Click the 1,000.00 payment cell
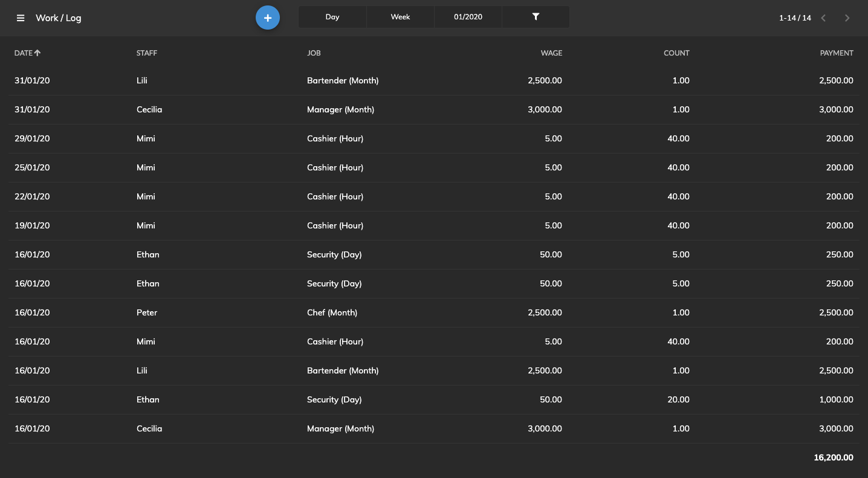The height and width of the screenshot is (478, 868). [x=837, y=399]
